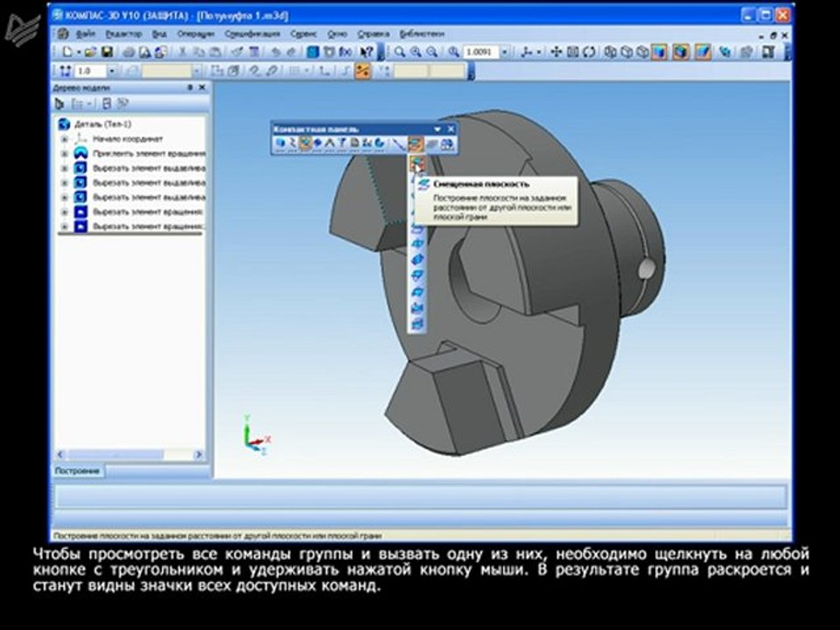The height and width of the screenshot is (630, 840).
Task: Open the "Операции" menu
Action: [195, 34]
